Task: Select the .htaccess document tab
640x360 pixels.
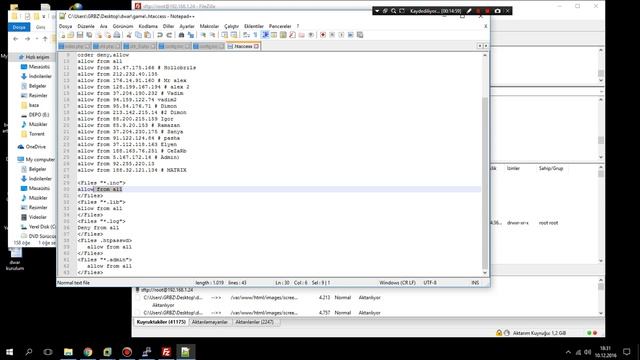Action: pos(243,46)
